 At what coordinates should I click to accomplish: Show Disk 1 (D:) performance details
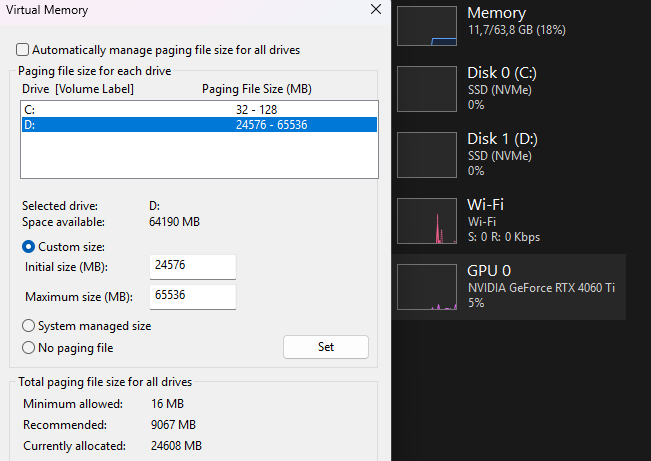point(510,139)
